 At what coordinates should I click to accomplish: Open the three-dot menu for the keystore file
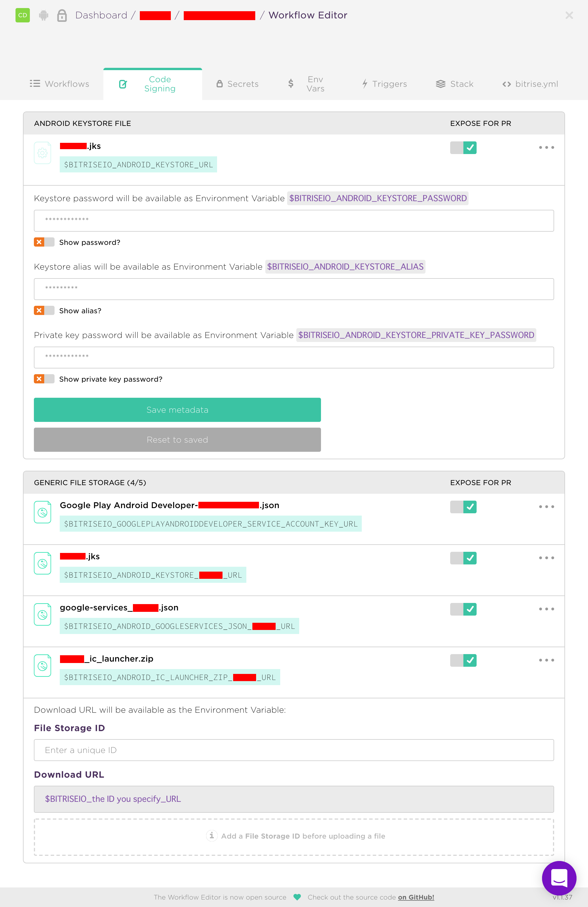click(546, 147)
